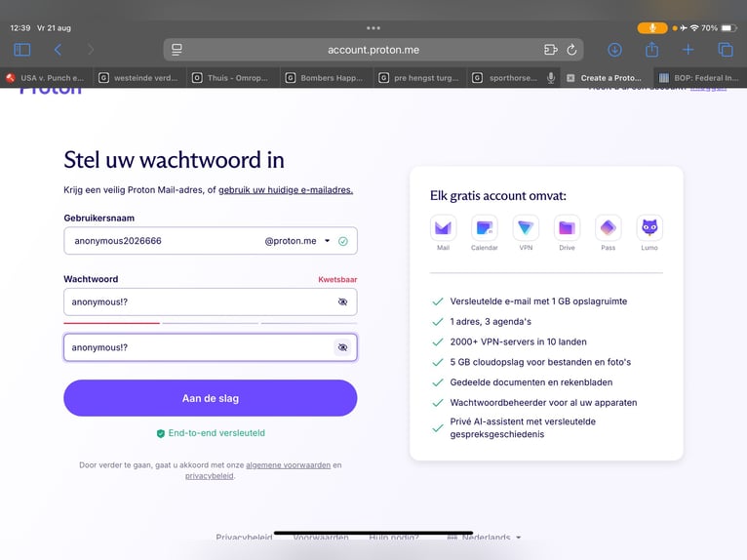Click the Proton Pass product icon
747x560 pixels.
(608, 228)
